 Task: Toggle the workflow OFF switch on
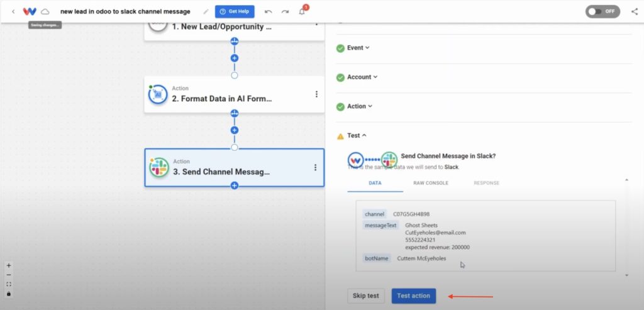602,11
